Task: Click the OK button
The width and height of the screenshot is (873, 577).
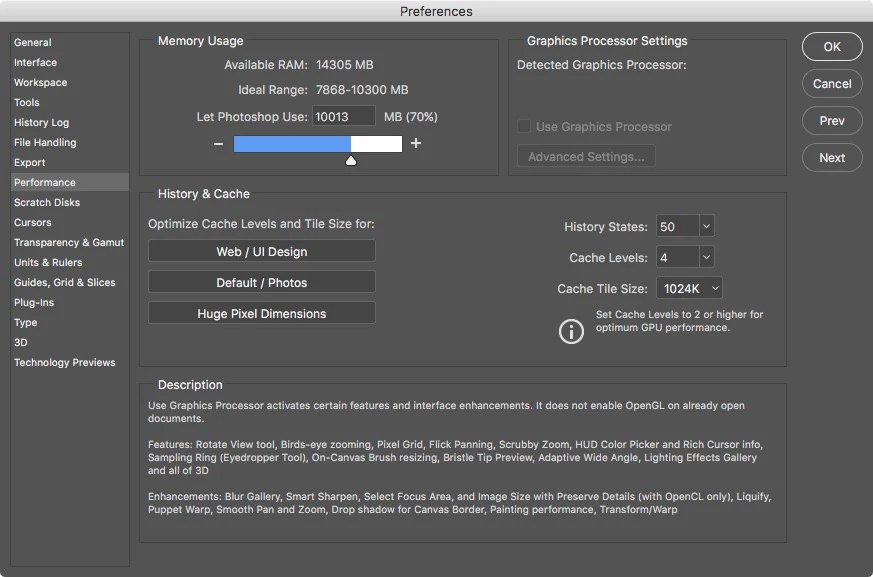Action: point(832,47)
